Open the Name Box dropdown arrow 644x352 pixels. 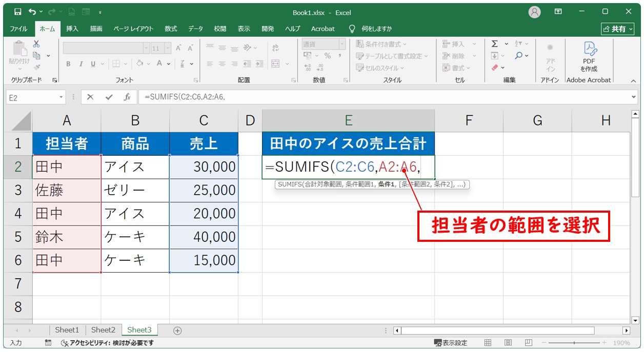tap(62, 97)
